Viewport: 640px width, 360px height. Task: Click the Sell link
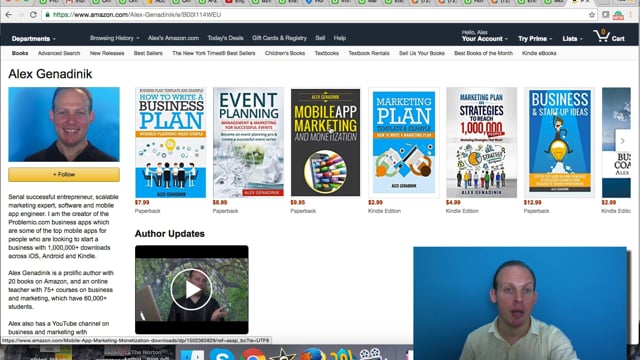[x=320, y=38]
